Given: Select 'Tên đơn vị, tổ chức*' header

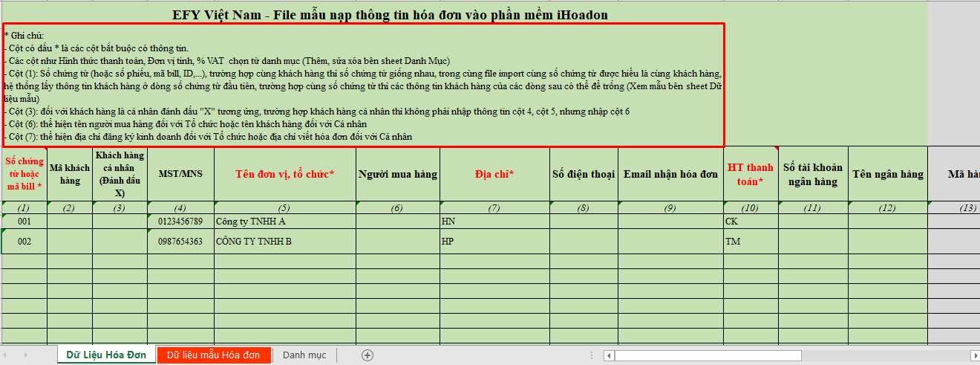Looking at the screenshot, I should point(285,174).
